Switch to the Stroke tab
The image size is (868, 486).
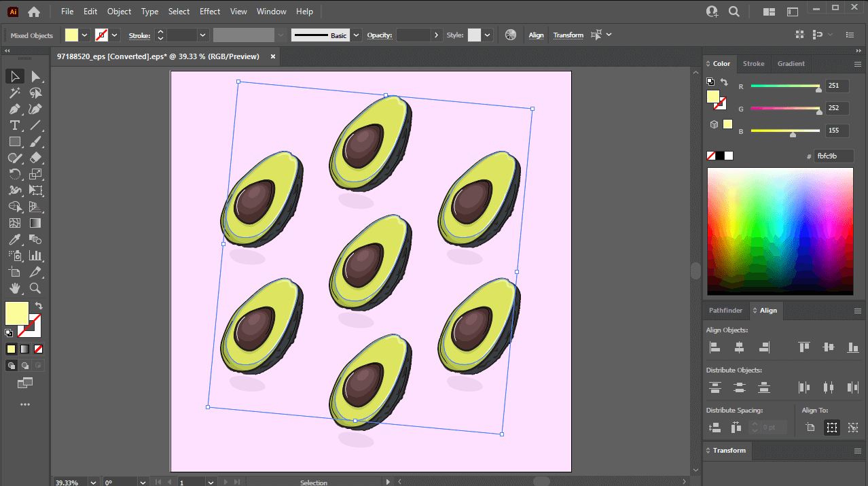pos(753,64)
